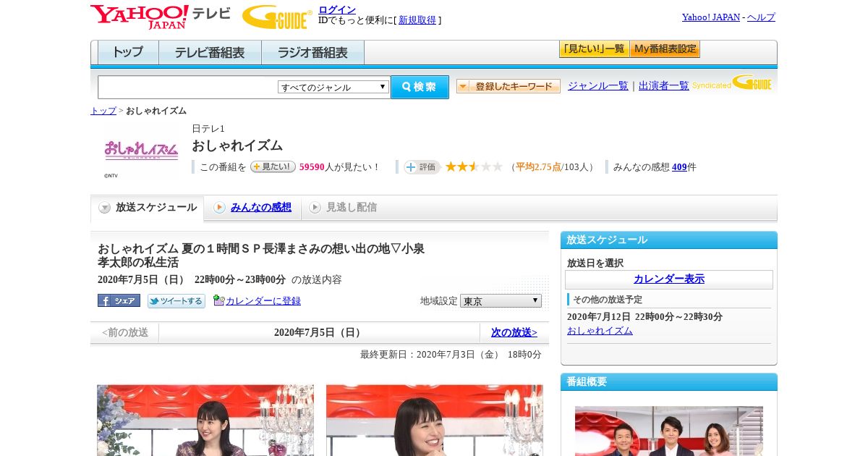
Task: Click the 検索 search button
Action: click(420, 87)
